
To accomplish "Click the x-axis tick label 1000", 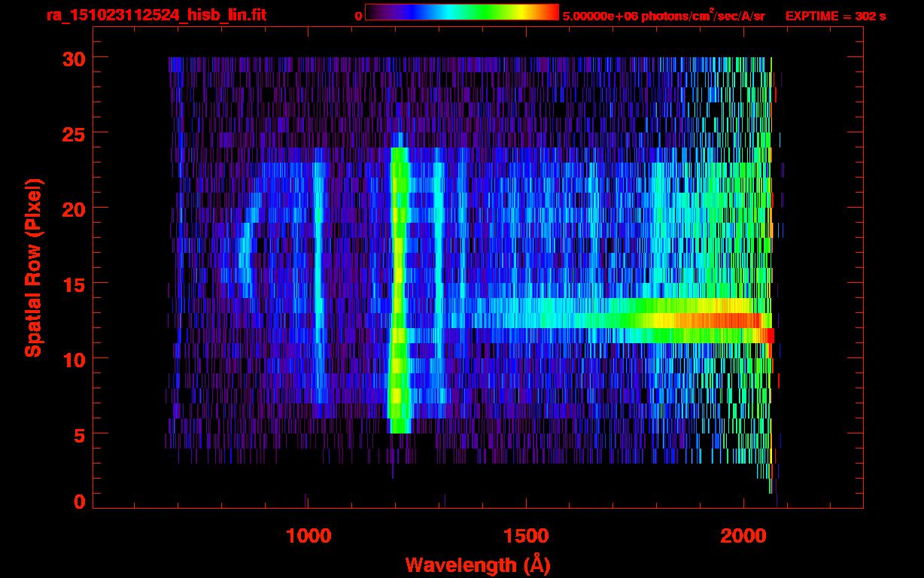I will click(309, 536).
